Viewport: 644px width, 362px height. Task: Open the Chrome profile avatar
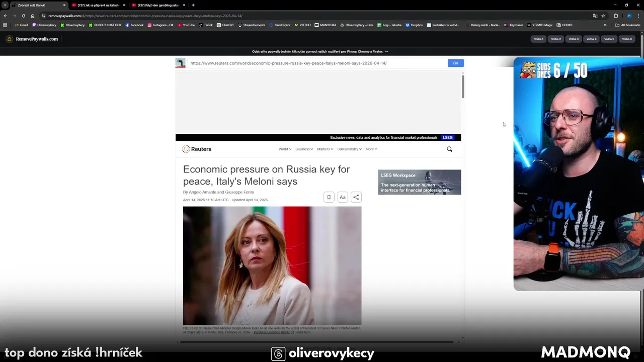click(629, 16)
